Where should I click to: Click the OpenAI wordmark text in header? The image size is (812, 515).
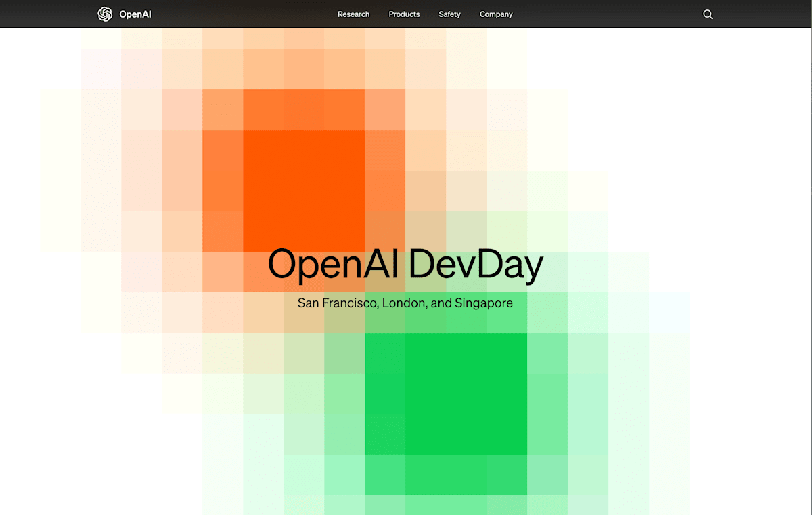click(135, 14)
